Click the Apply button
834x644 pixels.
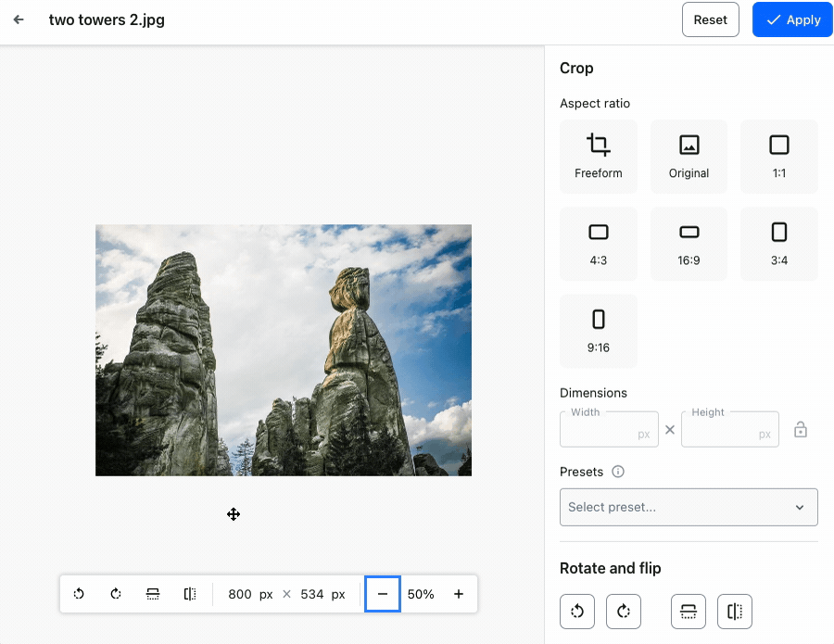tap(792, 19)
